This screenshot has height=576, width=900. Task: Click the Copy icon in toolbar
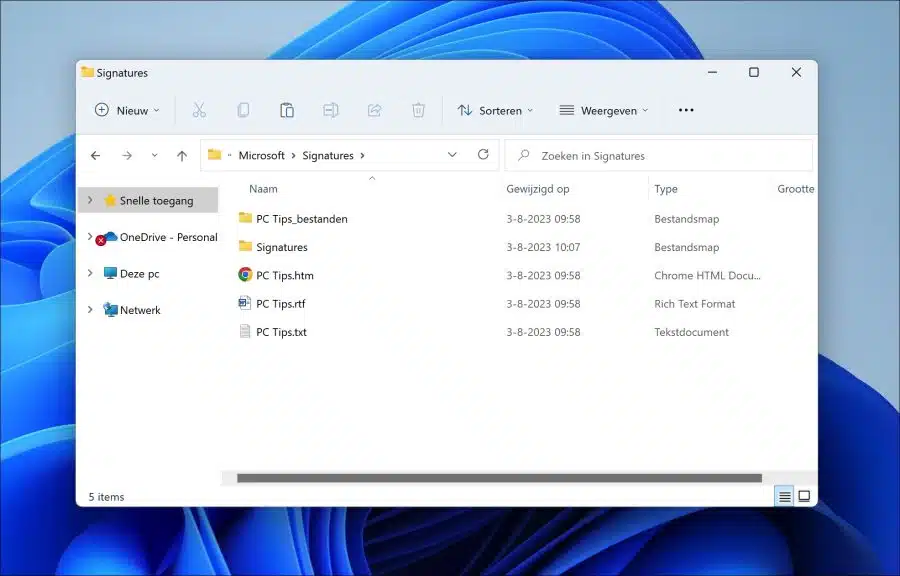pos(243,110)
